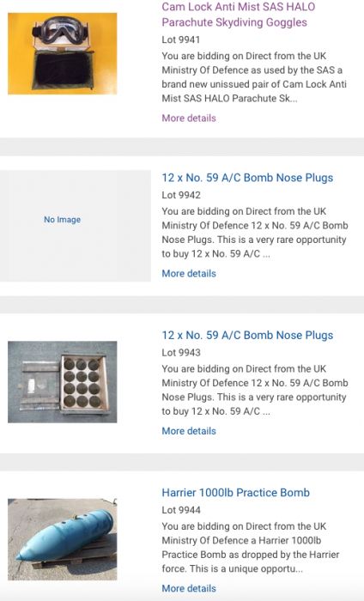Open More details for Lot 9941 goggles

pos(189,118)
